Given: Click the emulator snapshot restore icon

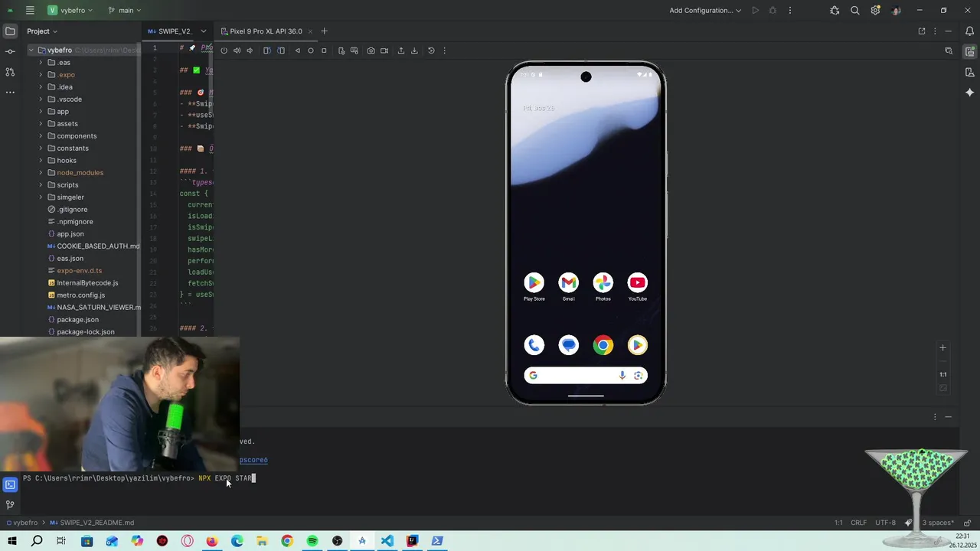Looking at the screenshot, I should pyautogui.click(x=431, y=51).
